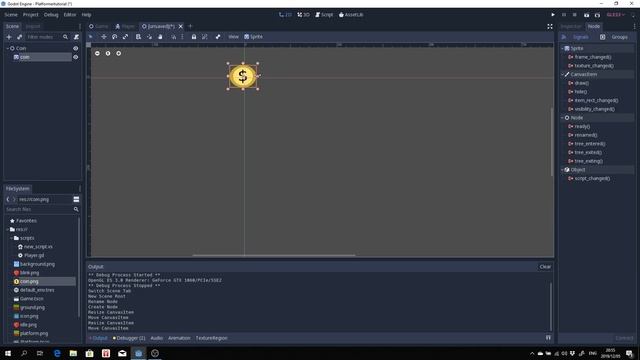Viewport: 640px width, 360px height.
Task: Open the Sprite menu in viewport toolbar
Action: (x=253, y=37)
